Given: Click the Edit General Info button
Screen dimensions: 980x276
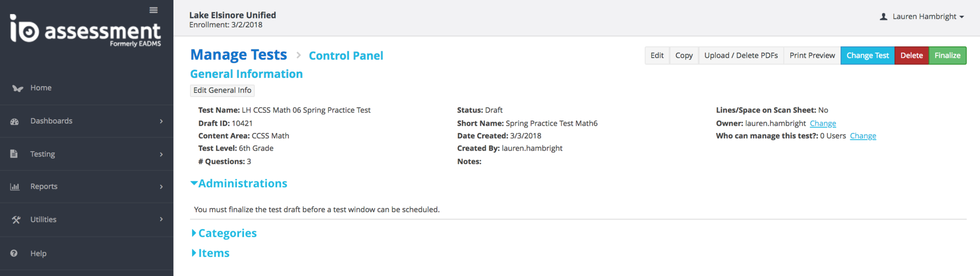Looking at the screenshot, I should pyautogui.click(x=222, y=90).
